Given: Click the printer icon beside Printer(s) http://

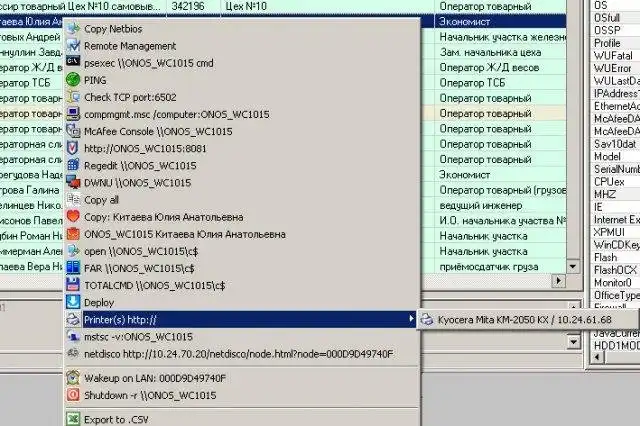Looking at the screenshot, I should point(73,320).
